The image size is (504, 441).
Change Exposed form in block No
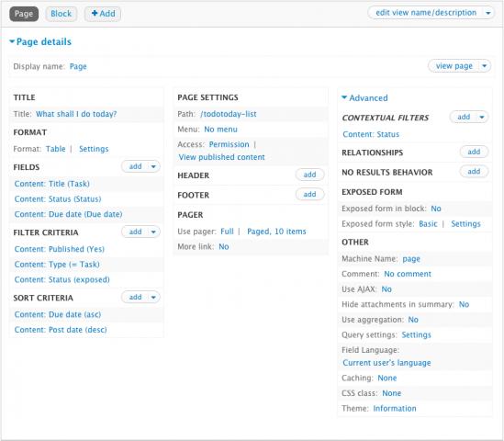point(436,209)
